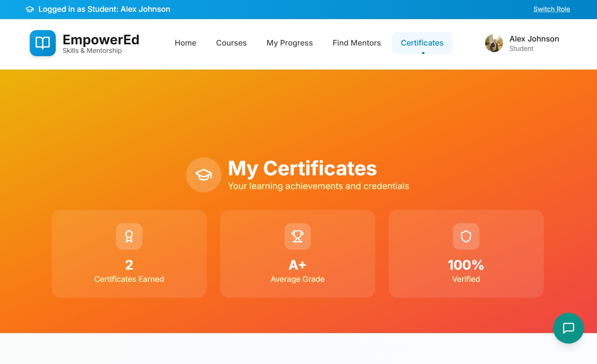This screenshot has height=364, width=597.
Task: Open the My Progress nav item
Action: tap(290, 43)
